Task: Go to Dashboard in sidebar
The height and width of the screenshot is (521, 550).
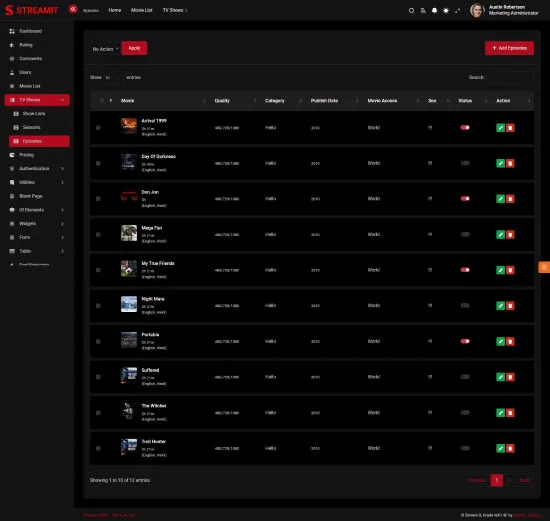Action: click(37, 31)
